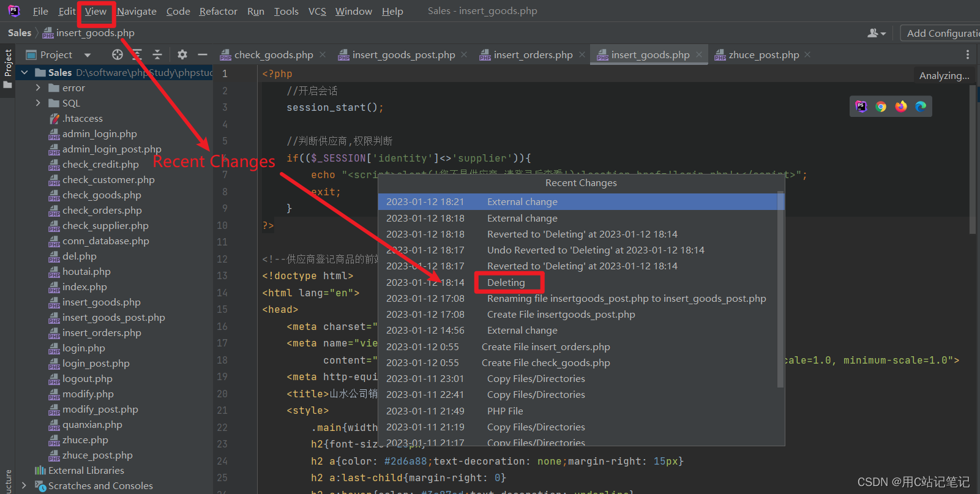Open the VCS menu
The height and width of the screenshot is (494, 980).
click(317, 11)
